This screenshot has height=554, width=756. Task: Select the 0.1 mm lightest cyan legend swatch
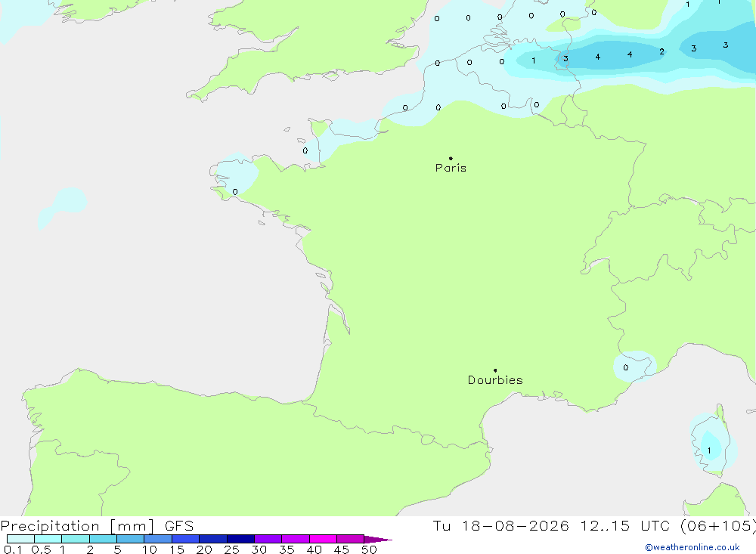20,539
